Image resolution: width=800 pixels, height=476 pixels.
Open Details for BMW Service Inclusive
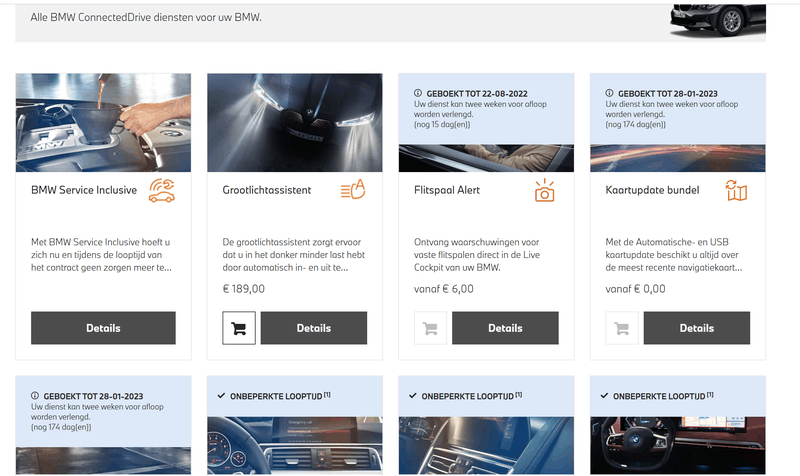(x=103, y=328)
